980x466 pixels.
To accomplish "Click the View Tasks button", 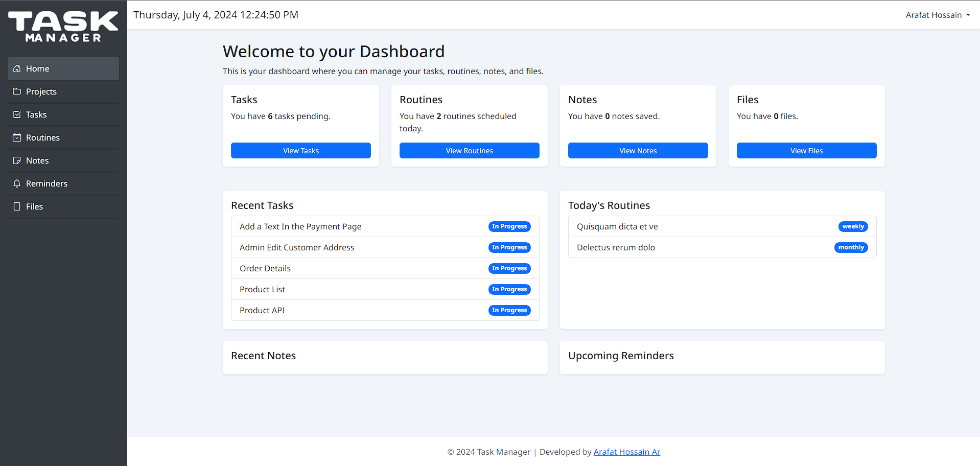I will click(x=300, y=150).
